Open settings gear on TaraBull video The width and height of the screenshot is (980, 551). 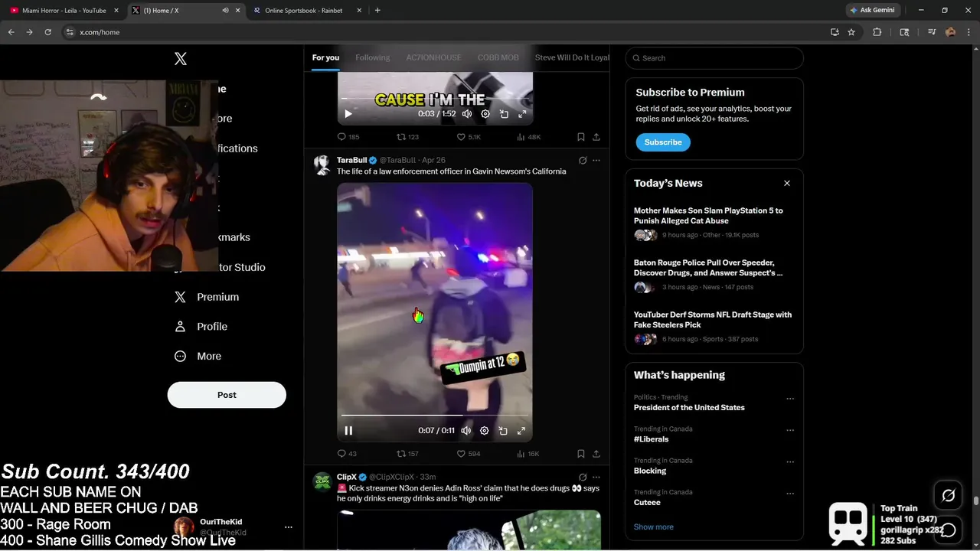484,431
